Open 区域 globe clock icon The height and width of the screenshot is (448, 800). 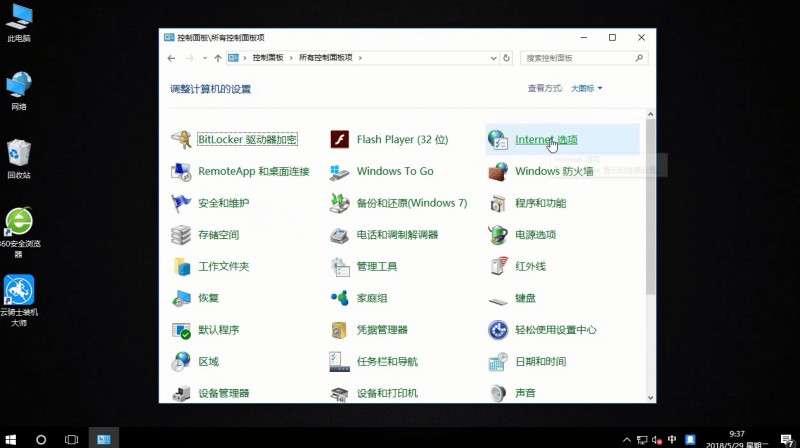coord(181,362)
